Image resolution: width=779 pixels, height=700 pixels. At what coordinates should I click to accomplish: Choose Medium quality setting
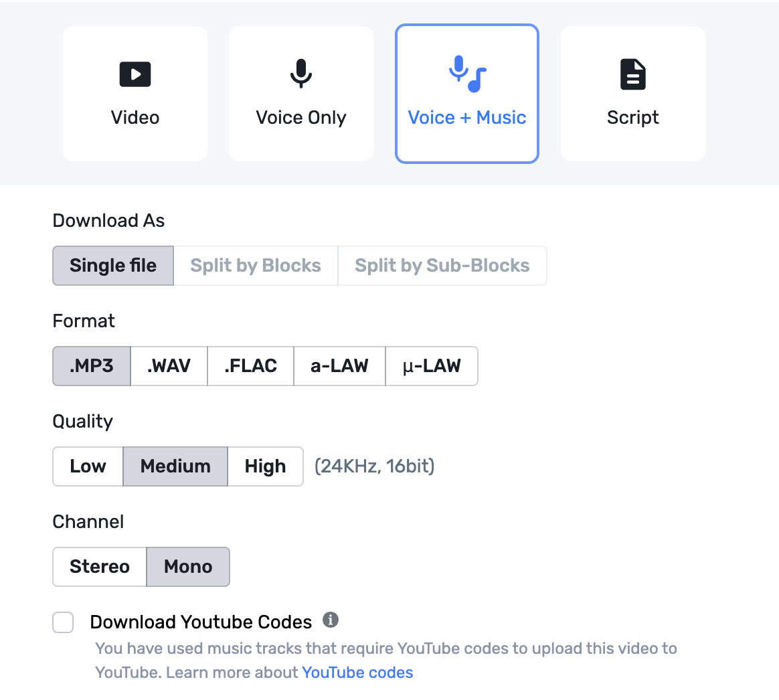tap(175, 466)
